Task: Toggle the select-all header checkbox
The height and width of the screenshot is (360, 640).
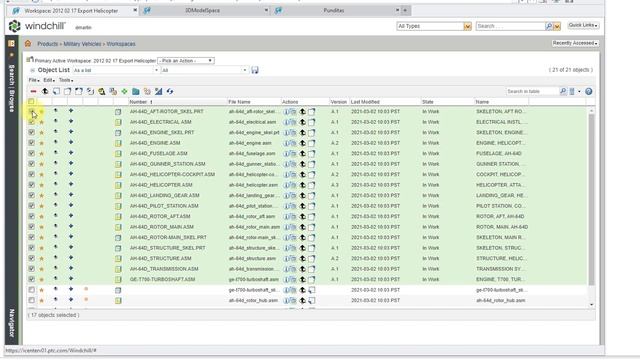Action: click(x=31, y=102)
